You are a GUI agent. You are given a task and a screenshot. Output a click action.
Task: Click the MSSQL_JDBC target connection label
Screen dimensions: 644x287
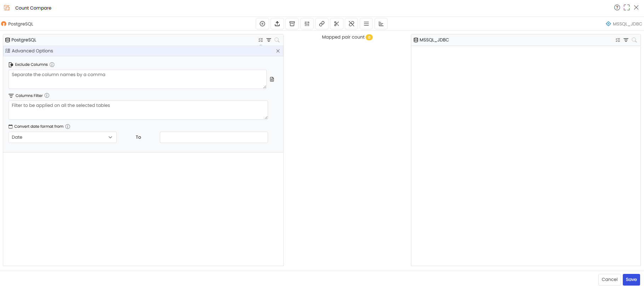pyautogui.click(x=627, y=24)
